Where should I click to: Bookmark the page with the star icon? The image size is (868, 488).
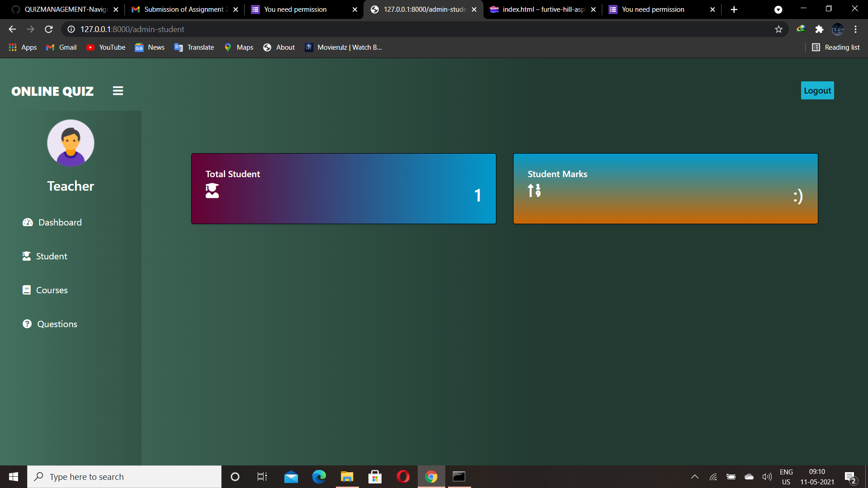(x=779, y=29)
